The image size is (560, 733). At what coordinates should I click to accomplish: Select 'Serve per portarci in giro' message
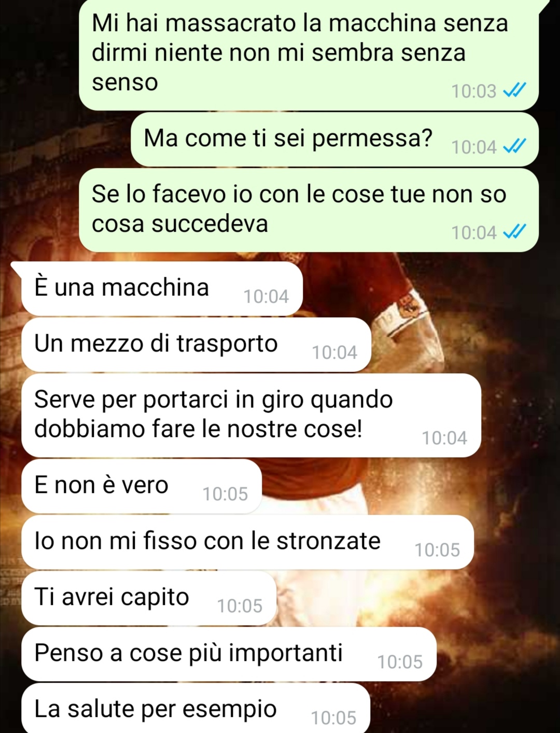[251, 415]
